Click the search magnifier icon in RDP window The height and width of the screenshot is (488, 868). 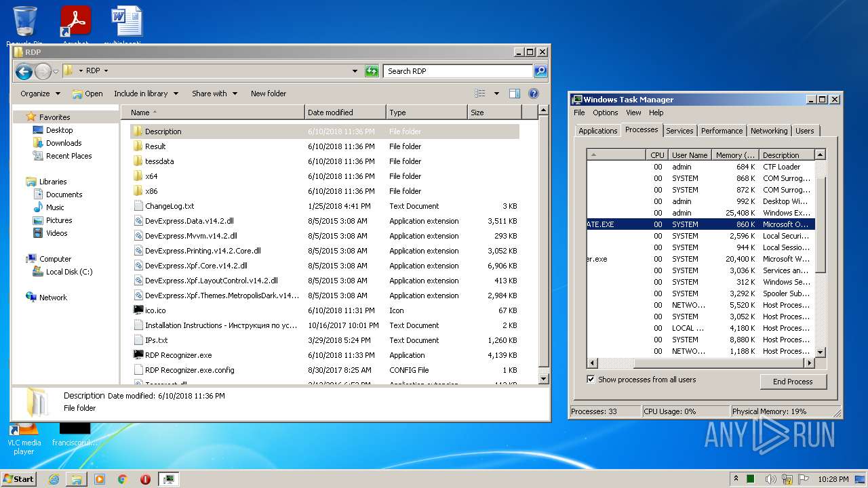540,71
